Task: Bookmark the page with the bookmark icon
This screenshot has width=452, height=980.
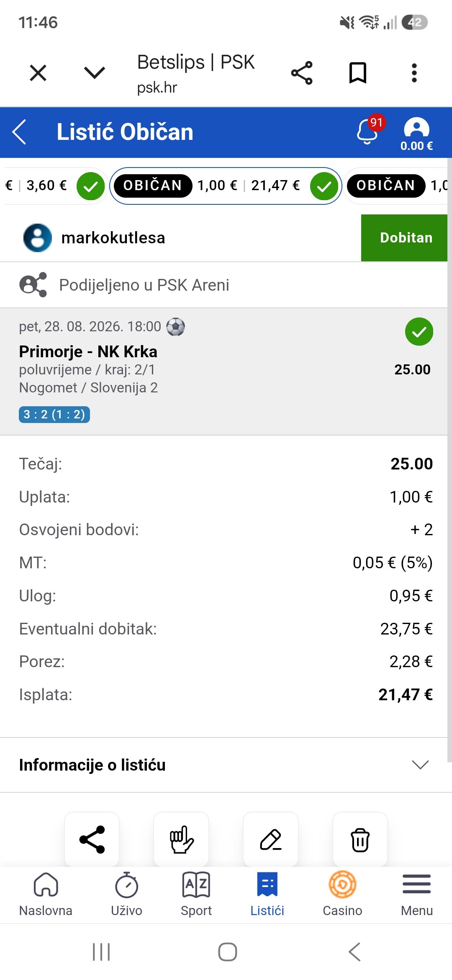Action: point(358,73)
